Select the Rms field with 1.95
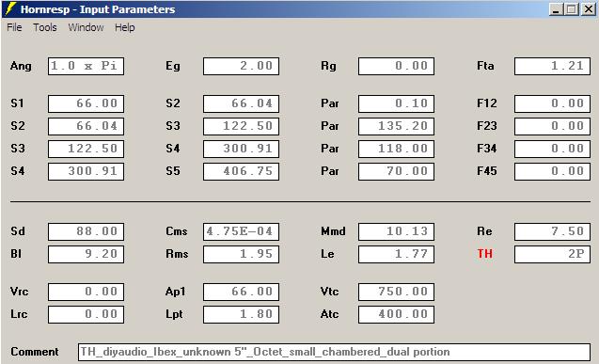 click(x=241, y=254)
